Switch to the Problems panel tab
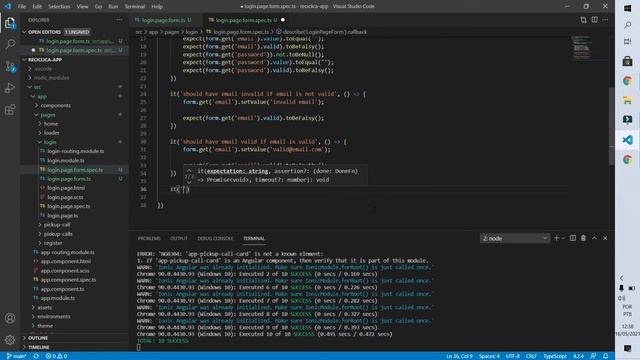This screenshot has width=640, height=360. (x=149, y=238)
